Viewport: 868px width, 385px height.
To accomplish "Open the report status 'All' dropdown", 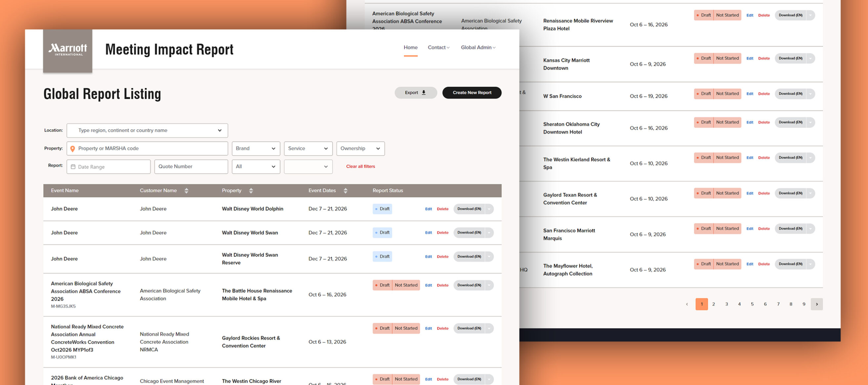I will [256, 167].
